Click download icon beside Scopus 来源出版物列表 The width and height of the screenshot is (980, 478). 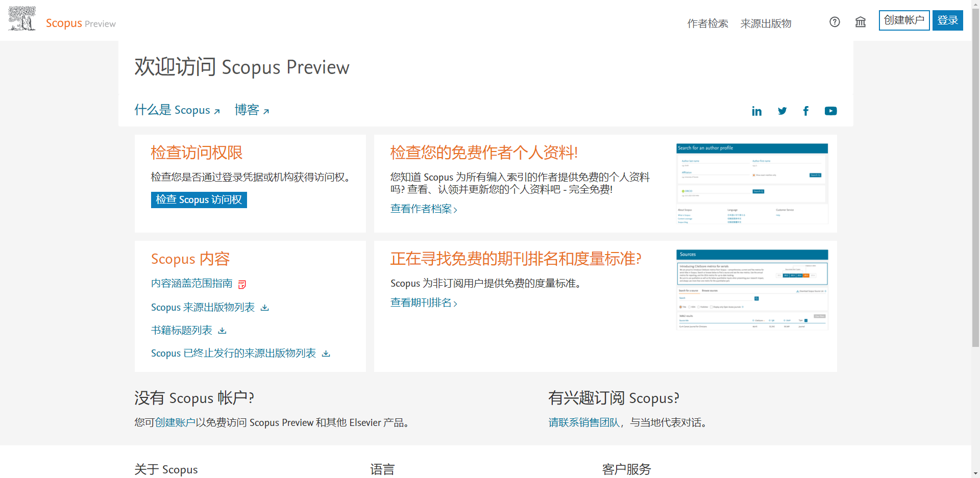(x=264, y=308)
